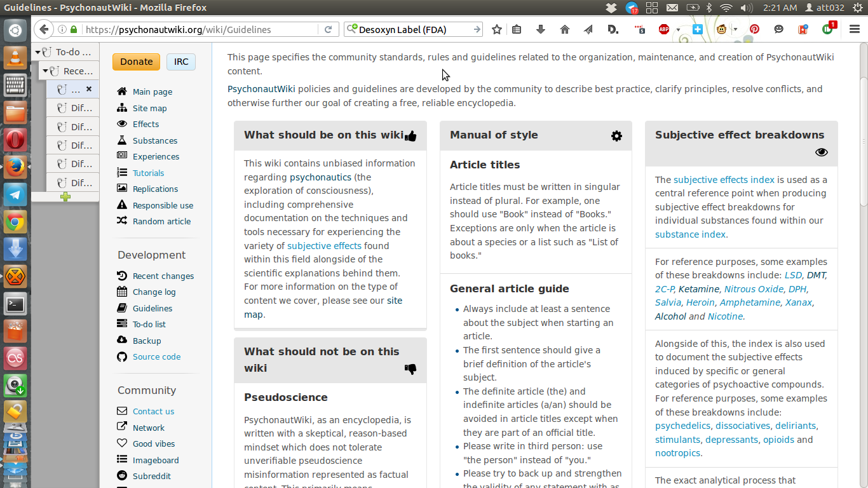Open the volume indicator in top panel
This screenshot has width=868, height=488.
pyautogui.click(x=747, y=8)
